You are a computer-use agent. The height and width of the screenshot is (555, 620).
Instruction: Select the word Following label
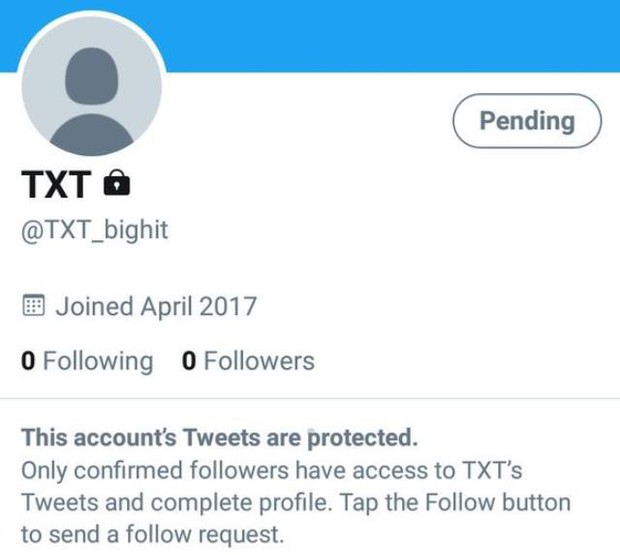click(x=98, y=362)
